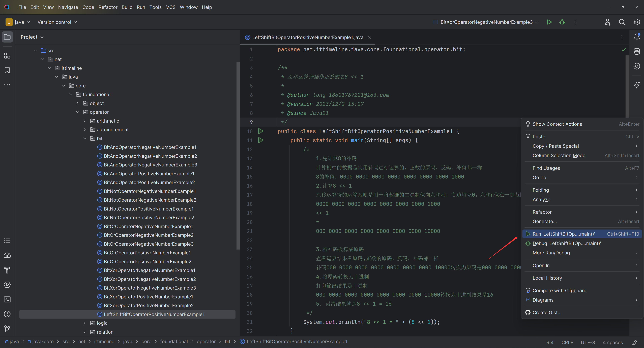Image resolution: width=644 pixels, height=348 pixels.
Task: Open the Navigate menu
Action: click(68, 7)
